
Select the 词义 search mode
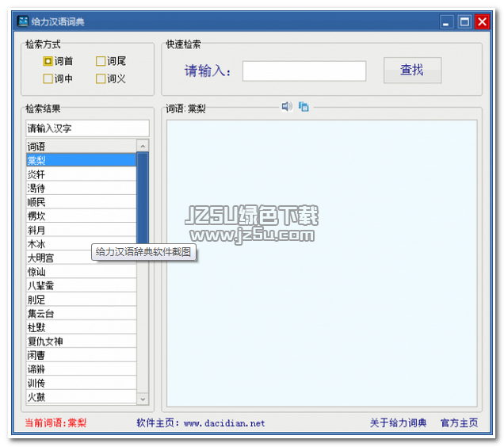pos(111,78)
